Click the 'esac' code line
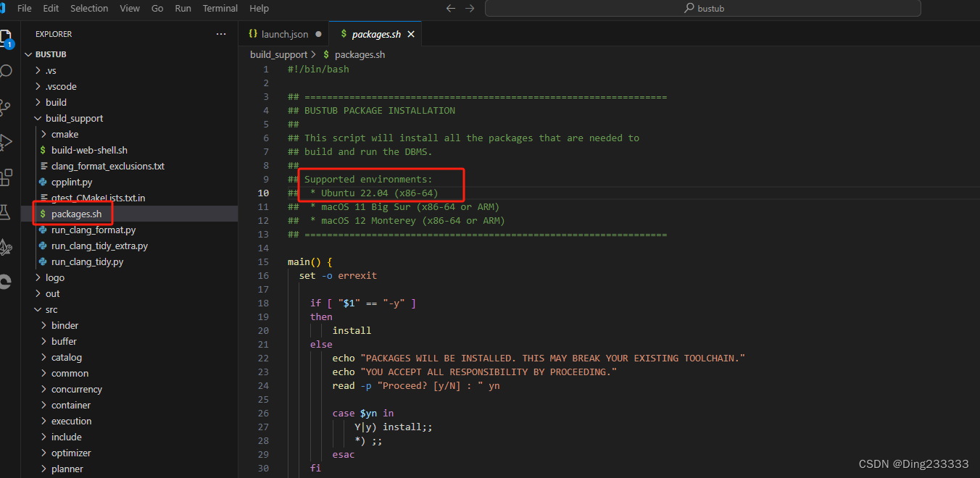This screenshot has width=980, height=478. pyautogui.click(x=344, y=455)
